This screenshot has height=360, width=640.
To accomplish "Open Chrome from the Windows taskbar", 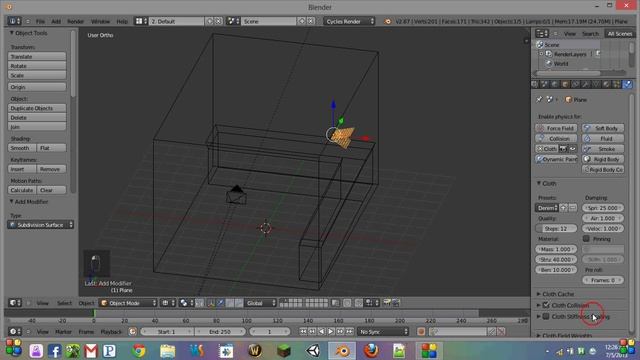I will click(x=139, y=351).
